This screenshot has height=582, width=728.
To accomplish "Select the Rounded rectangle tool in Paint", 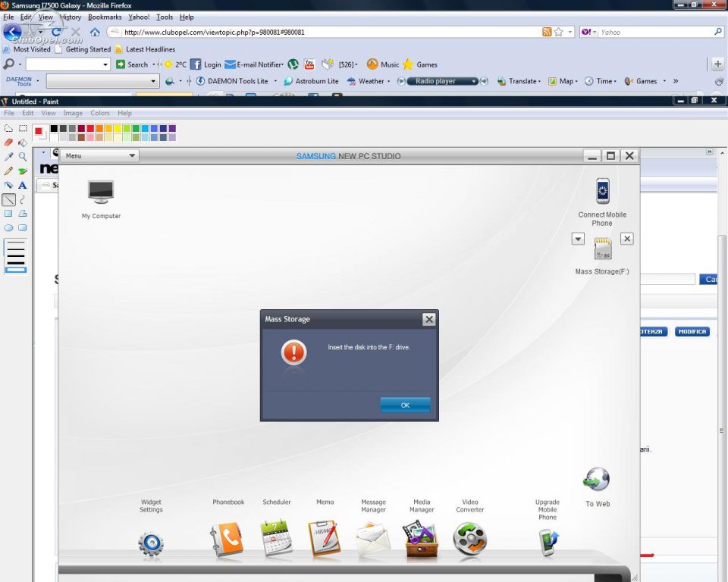I will click(23, 228).
